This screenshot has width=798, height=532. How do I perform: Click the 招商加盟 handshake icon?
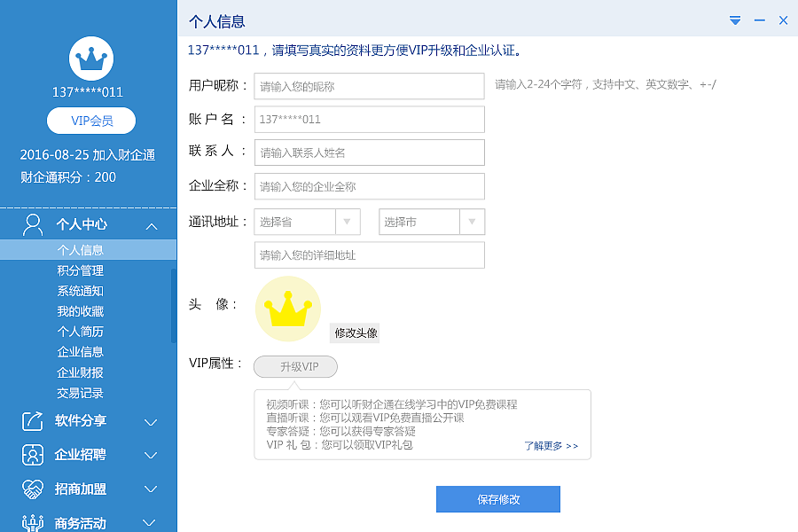(x=33, y=489)
